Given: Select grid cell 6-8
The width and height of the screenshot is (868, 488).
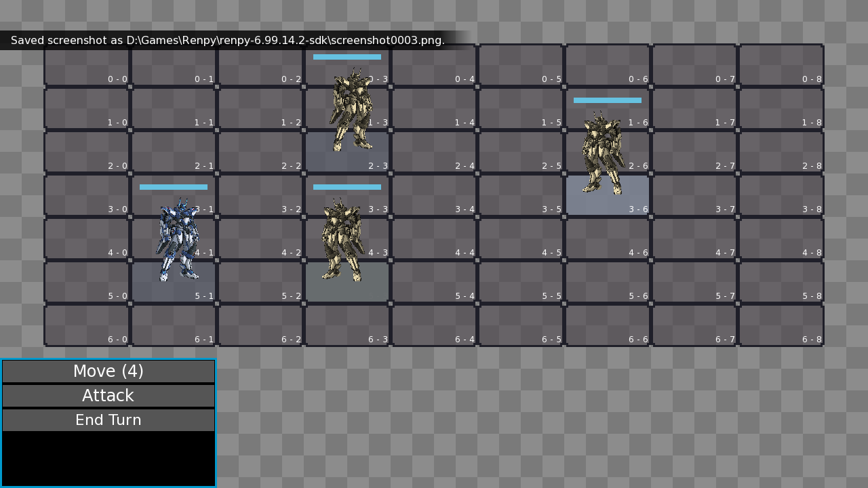Looking at the screenshot, I should point(781,325).
